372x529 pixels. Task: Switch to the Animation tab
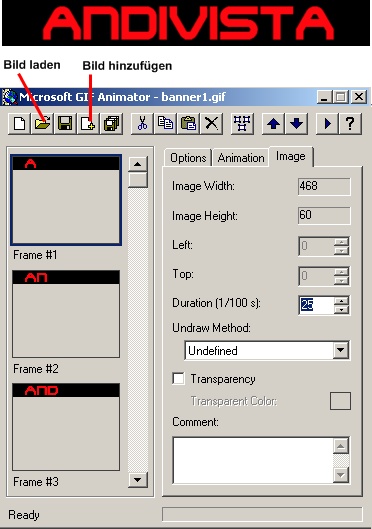tap(240, 158)
